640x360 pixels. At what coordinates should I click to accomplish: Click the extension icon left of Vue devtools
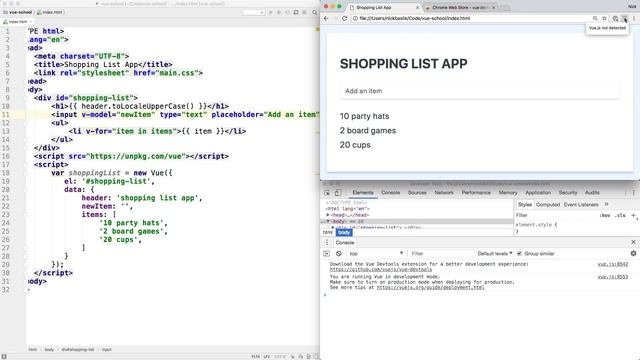click(615, 18)
